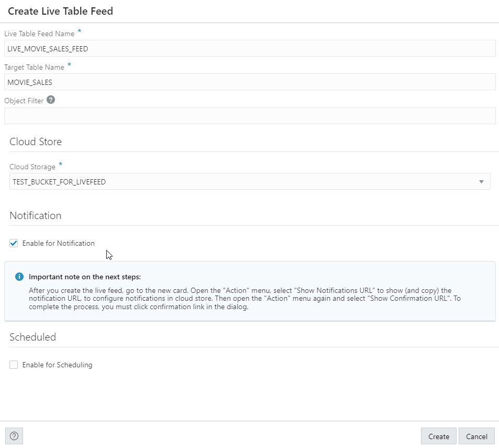
Task: Click the "Create Live Table Feed" dialog title
Action: (60, 11)
